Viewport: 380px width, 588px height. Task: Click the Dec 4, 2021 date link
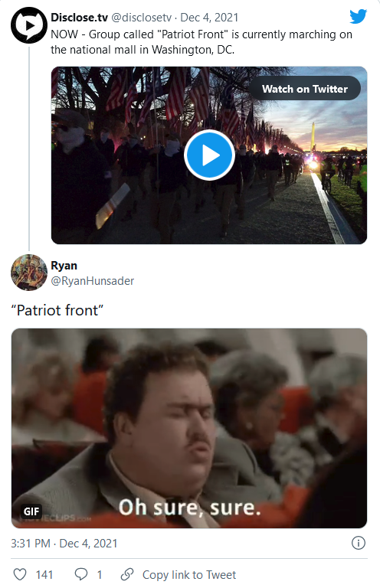(209, 18)
